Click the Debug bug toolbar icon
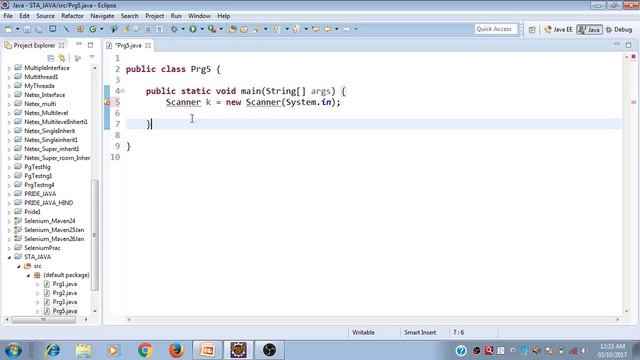Viewport: 640px width, 360px height. [174, 29]
